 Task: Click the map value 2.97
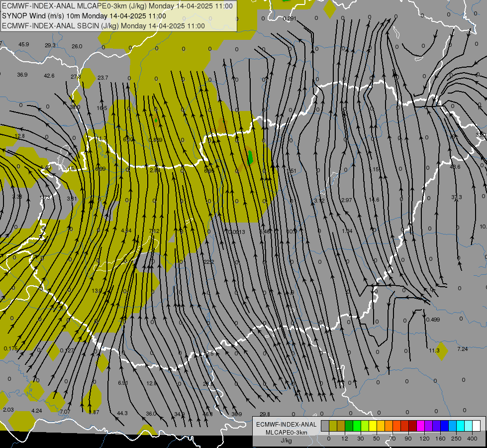346,200
